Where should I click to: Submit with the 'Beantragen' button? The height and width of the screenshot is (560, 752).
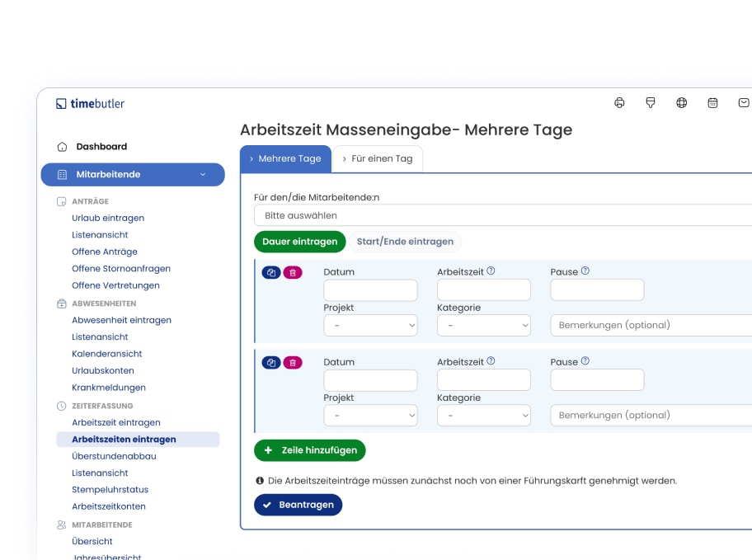point(298,506)
